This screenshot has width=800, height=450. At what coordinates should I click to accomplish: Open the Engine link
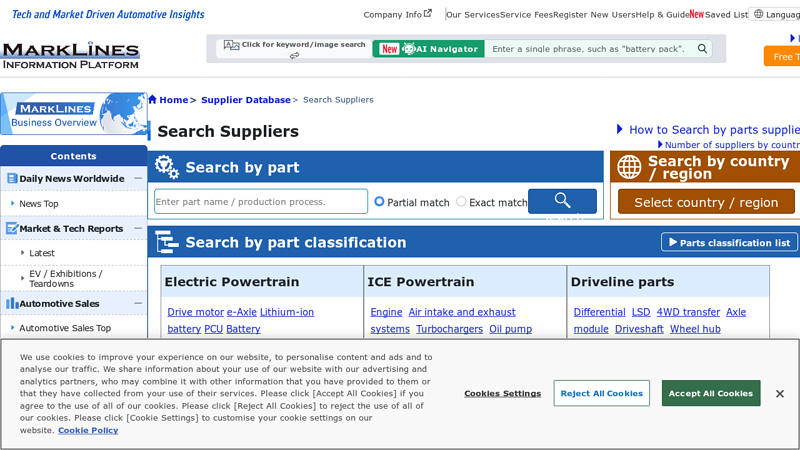point(386,312)
